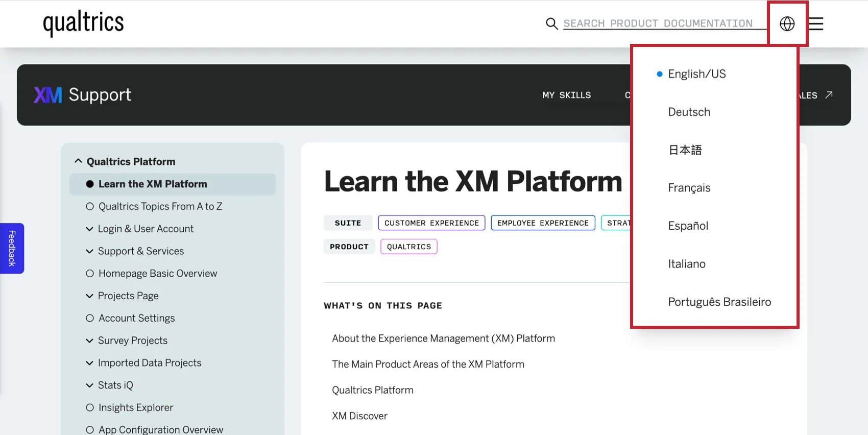
Task: Click the Learn the XM Platform heading
Action: [473, 181]
